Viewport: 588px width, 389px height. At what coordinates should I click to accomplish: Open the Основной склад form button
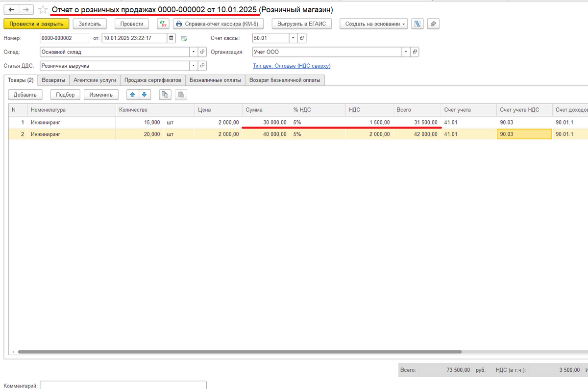click(x=203, y=52)
